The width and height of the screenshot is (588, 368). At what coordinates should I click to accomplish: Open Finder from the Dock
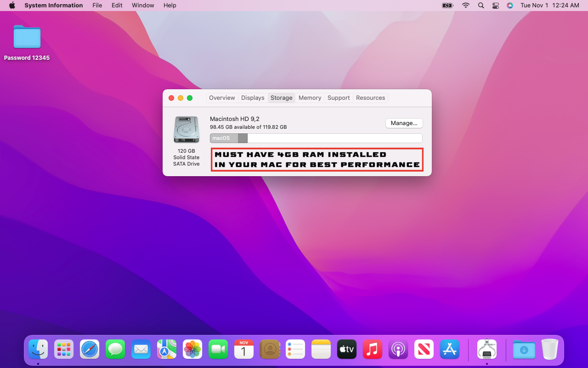tap(38, 350)
